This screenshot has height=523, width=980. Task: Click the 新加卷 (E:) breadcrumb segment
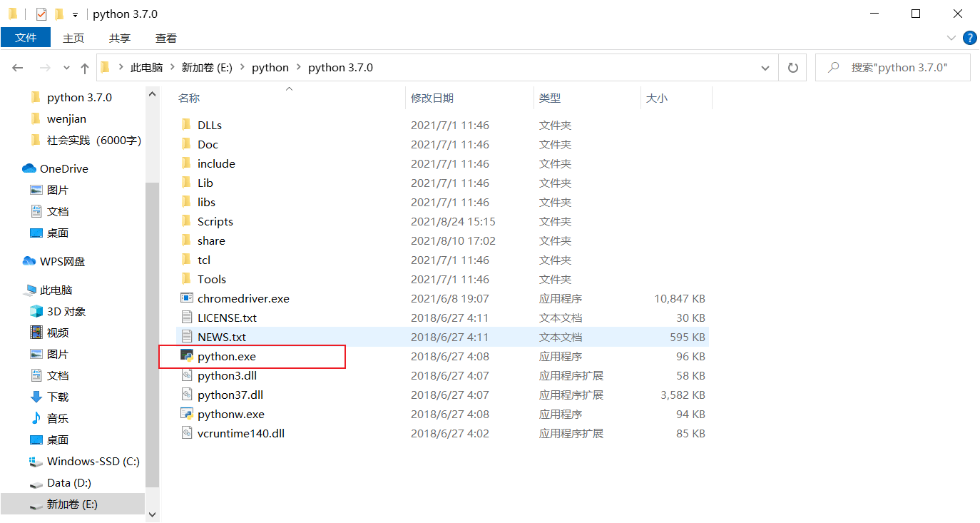click(208, 68)
